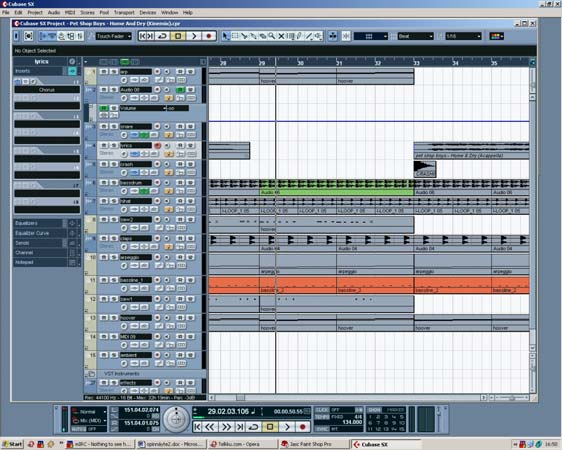Switch to Jasc Paint Shop Pro taskbar

click(x=314, y=444)
